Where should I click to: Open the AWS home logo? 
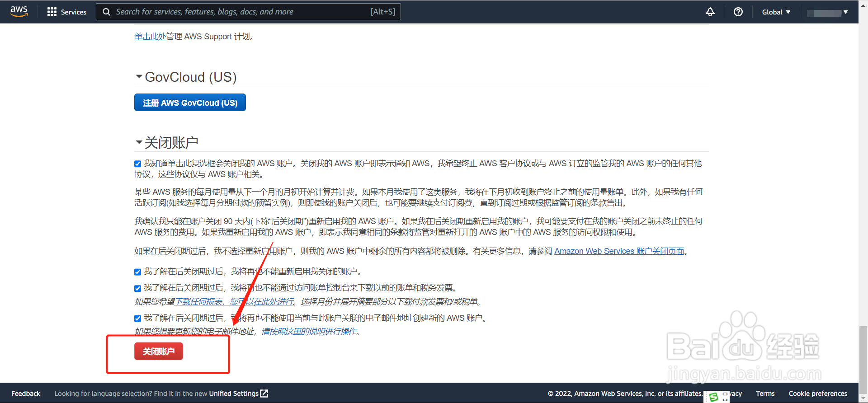coord(19,11)
